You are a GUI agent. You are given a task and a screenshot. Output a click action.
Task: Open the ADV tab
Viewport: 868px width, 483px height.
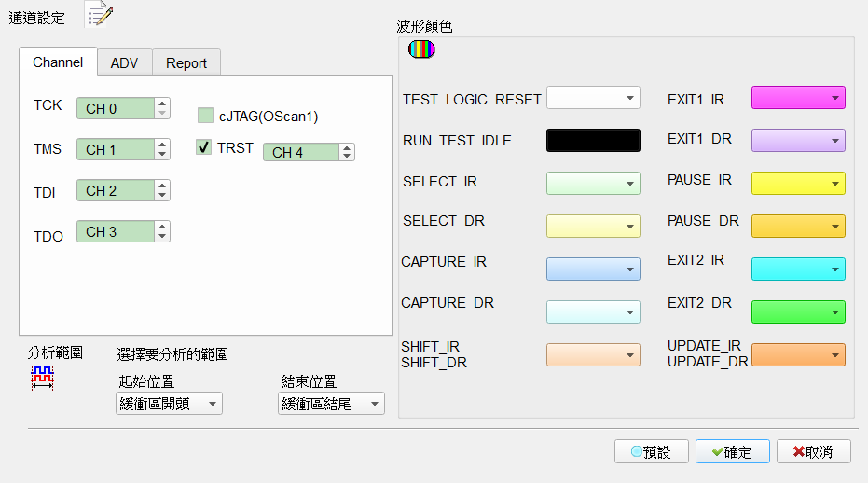coord(125,63)
